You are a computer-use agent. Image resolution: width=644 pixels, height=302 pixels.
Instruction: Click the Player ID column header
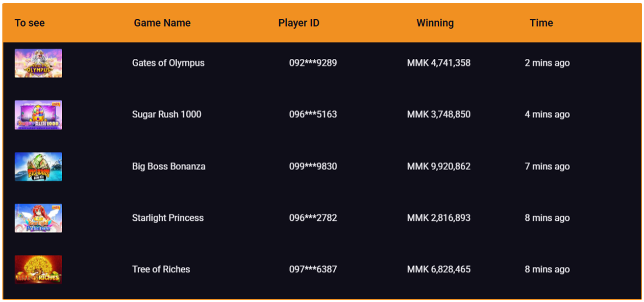pyautogui.click(x=299, y=23)
